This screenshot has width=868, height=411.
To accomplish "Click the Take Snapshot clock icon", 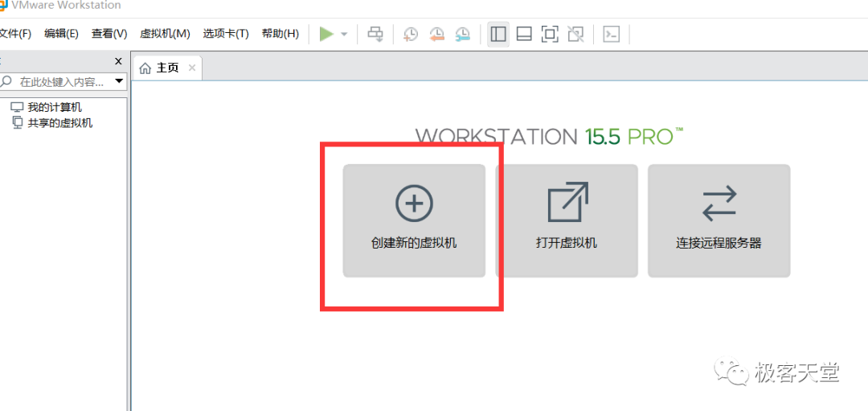I will pyautogui.click(x=410, y=35).
